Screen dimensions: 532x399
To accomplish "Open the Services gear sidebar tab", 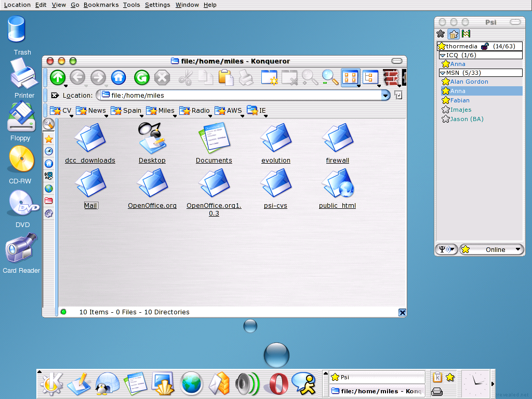I will tap(49, 213).
